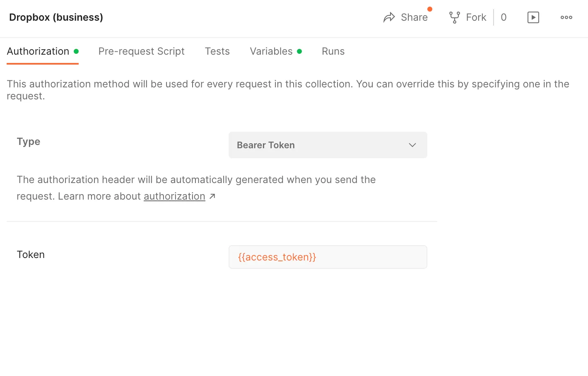Follow the authorization documentation link
This screenshot has width=588, height=376.
pyautogui.click(x=174, y=196)
